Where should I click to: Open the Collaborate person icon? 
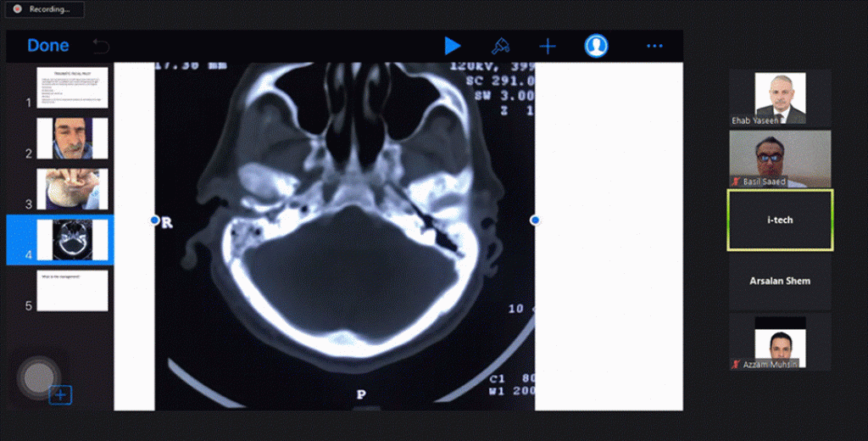(x=596, y=46)
